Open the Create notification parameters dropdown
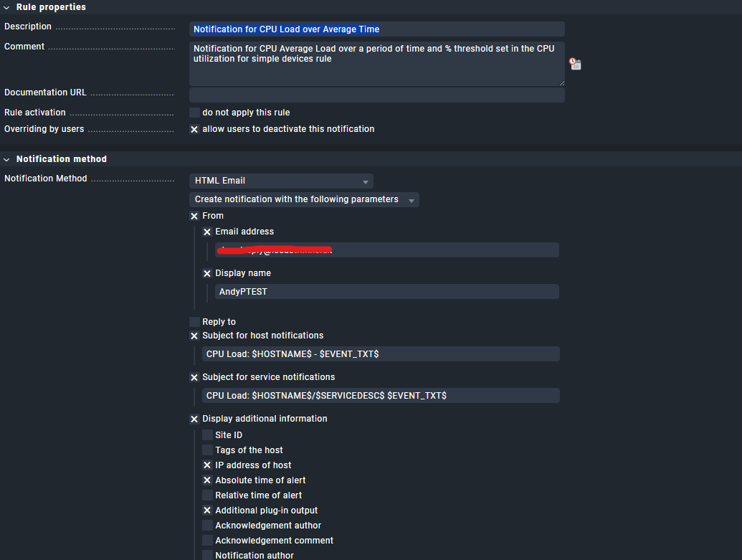Image resolution: width=742 pixels, height=560 pixels. click(304, 200)
